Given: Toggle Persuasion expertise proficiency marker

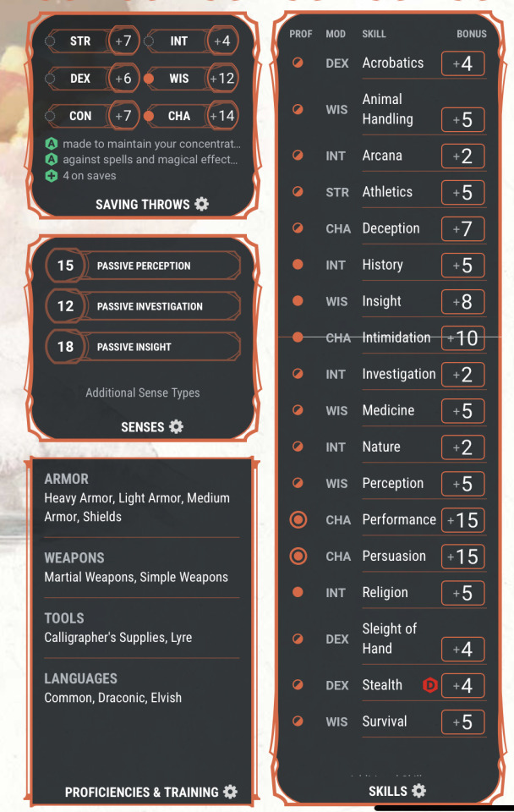Looking at the screenshot, I should pos(298,556).
